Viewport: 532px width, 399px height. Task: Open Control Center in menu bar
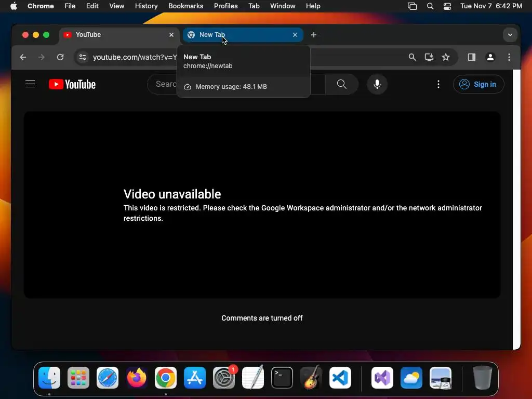447,6
